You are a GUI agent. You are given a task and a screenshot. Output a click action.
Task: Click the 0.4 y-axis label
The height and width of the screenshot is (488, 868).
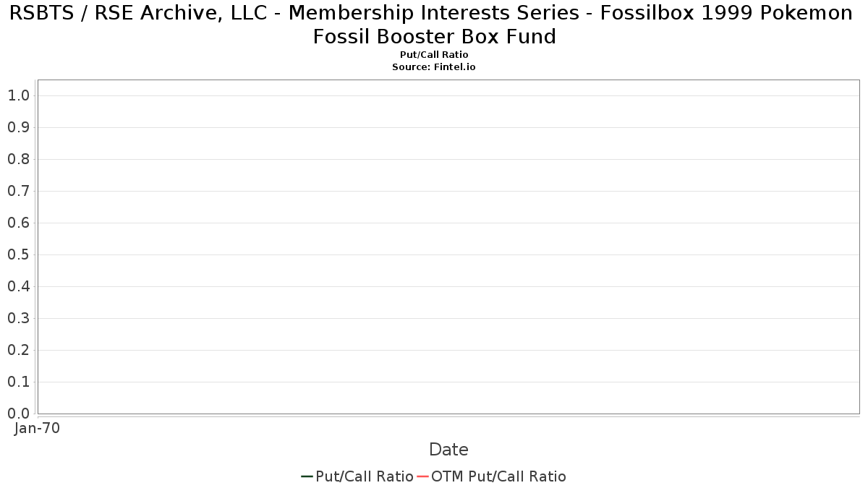(x=18, y=286)
